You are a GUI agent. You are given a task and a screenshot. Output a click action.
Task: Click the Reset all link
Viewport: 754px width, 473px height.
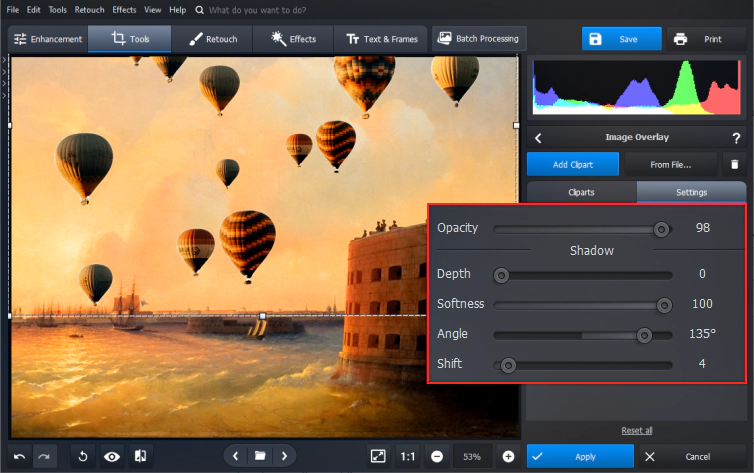coord(636,430)
